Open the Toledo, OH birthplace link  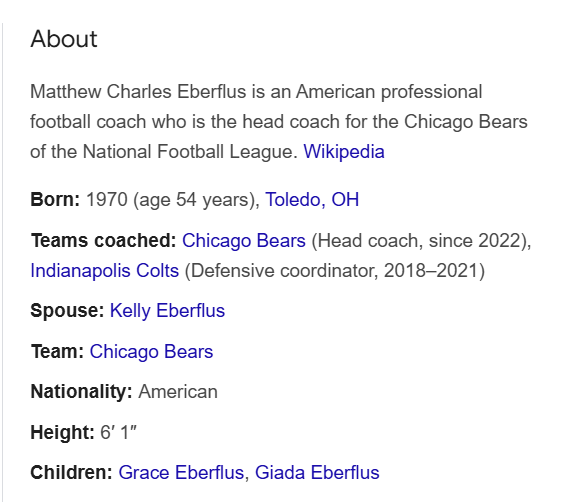point(312,200)
